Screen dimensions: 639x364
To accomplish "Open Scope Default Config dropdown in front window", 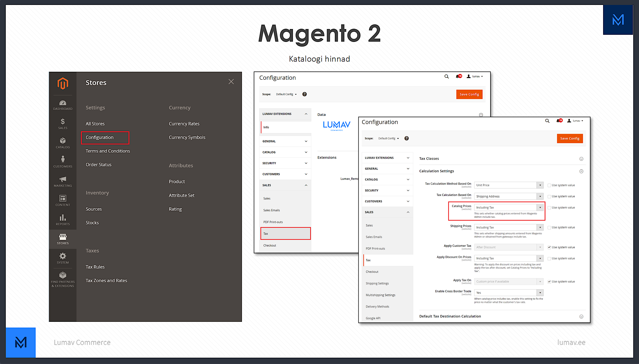I will coord(389,138).
